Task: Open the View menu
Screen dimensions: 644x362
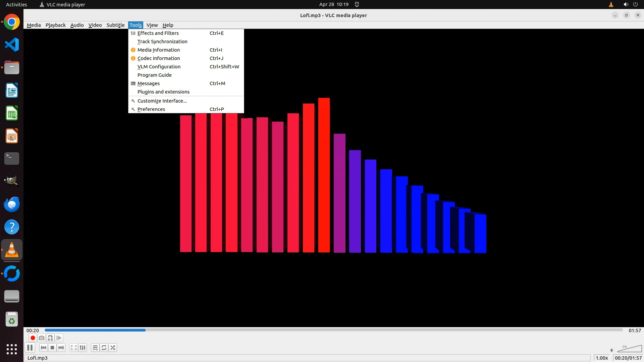Action: pos(152,25)
